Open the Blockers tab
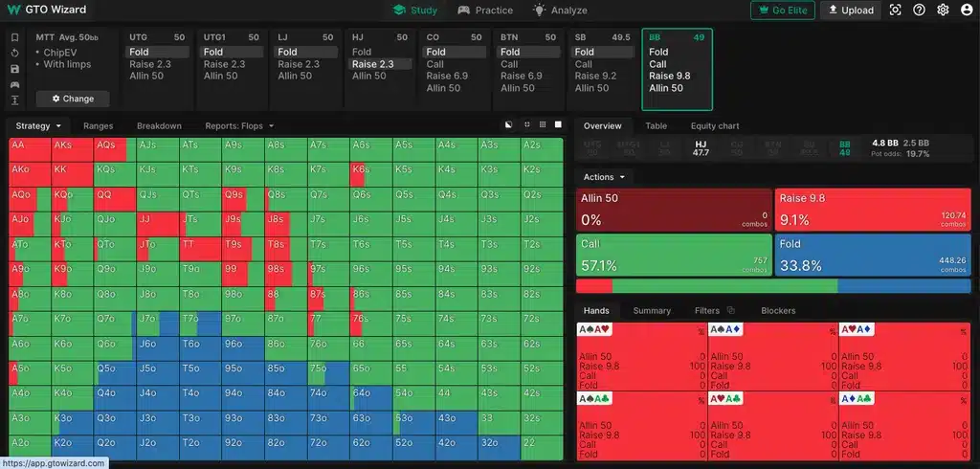Viewport: 980px width, 469px height. coord(778,311)
